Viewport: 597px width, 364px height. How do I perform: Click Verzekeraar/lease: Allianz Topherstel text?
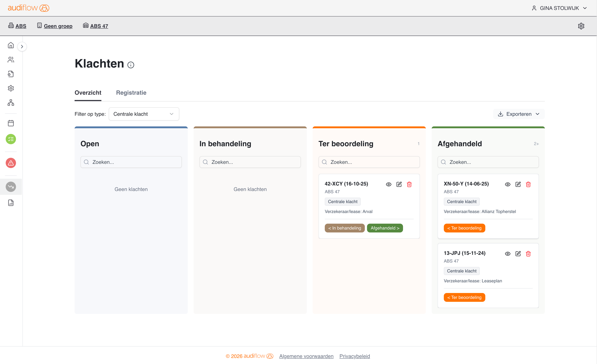click(x=479, y=211)
